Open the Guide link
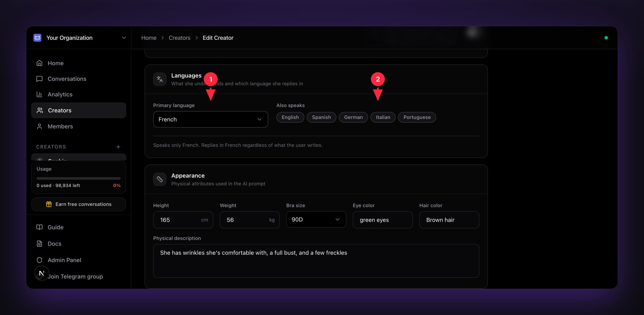The height and width of the screenshot is (315, 644). pos(78,227)
